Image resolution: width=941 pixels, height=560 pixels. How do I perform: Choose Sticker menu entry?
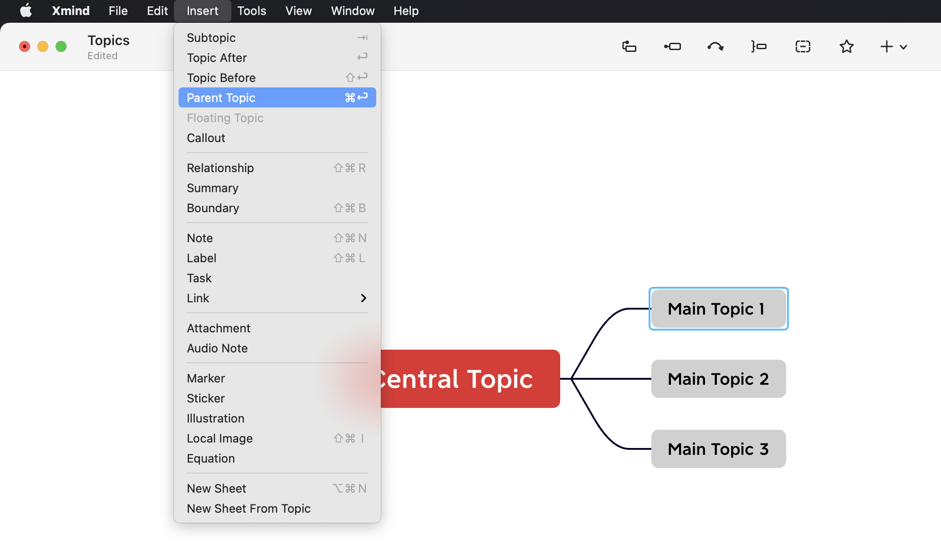click(x=277, y=398)
